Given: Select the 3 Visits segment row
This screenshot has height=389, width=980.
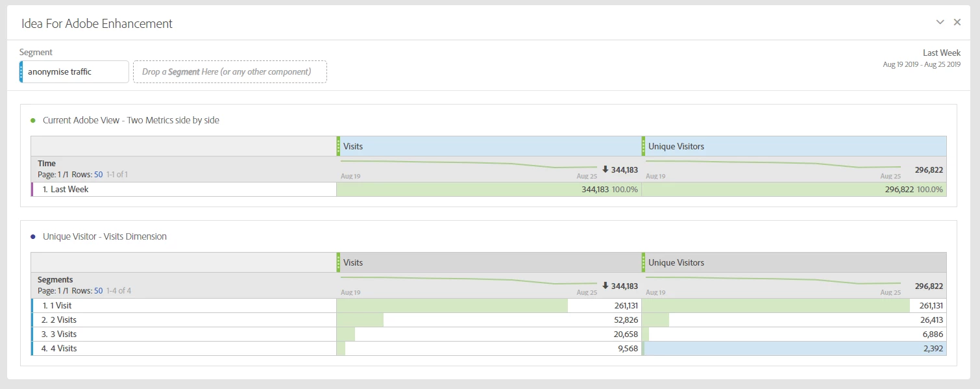Looking at the screenshot, I should (184, 334).
